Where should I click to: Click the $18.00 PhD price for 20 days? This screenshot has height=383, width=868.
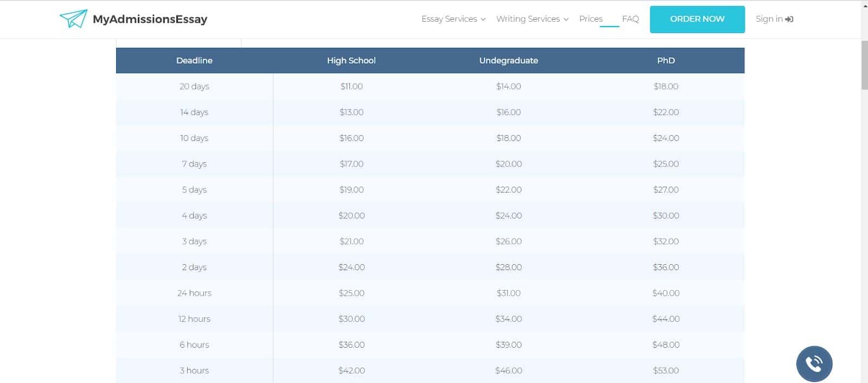tap(666, 86)
